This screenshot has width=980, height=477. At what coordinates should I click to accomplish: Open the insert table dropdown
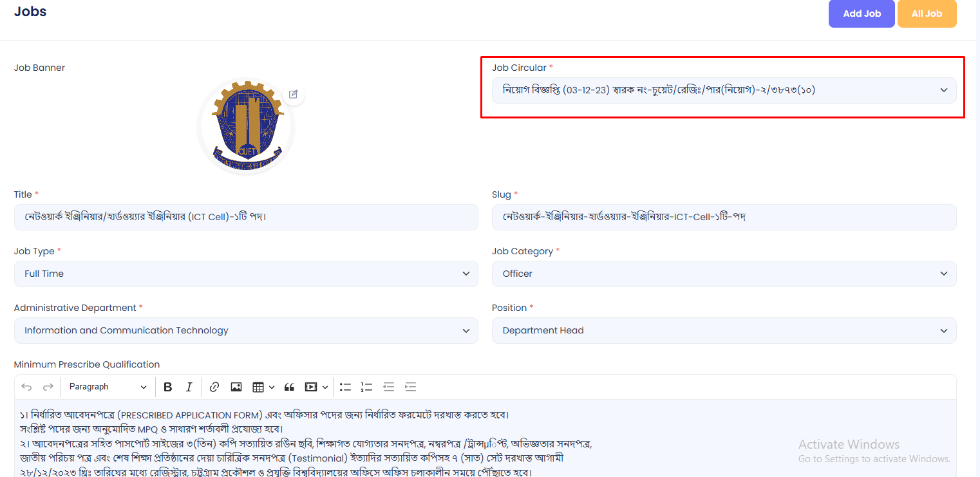point(263,387)
